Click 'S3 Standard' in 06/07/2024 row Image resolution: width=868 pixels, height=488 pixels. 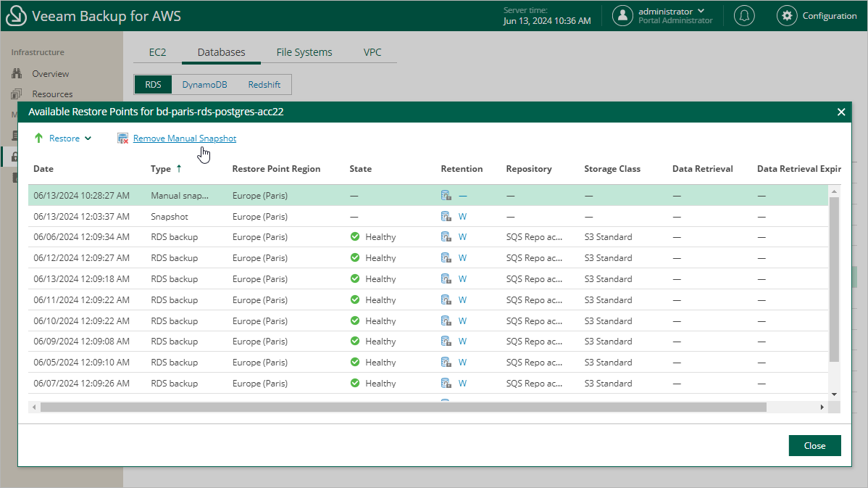click(608, 384)
